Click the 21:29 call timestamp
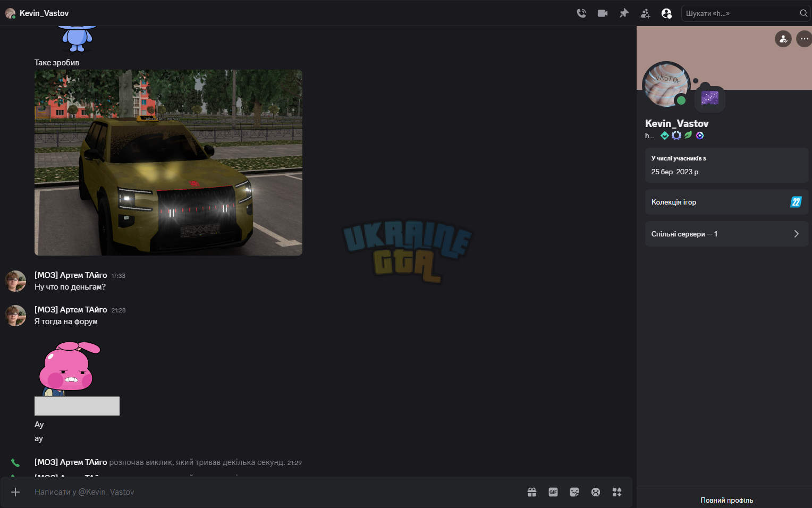The height and width of the screenshot is (508, 812). (x=294, y=463)
